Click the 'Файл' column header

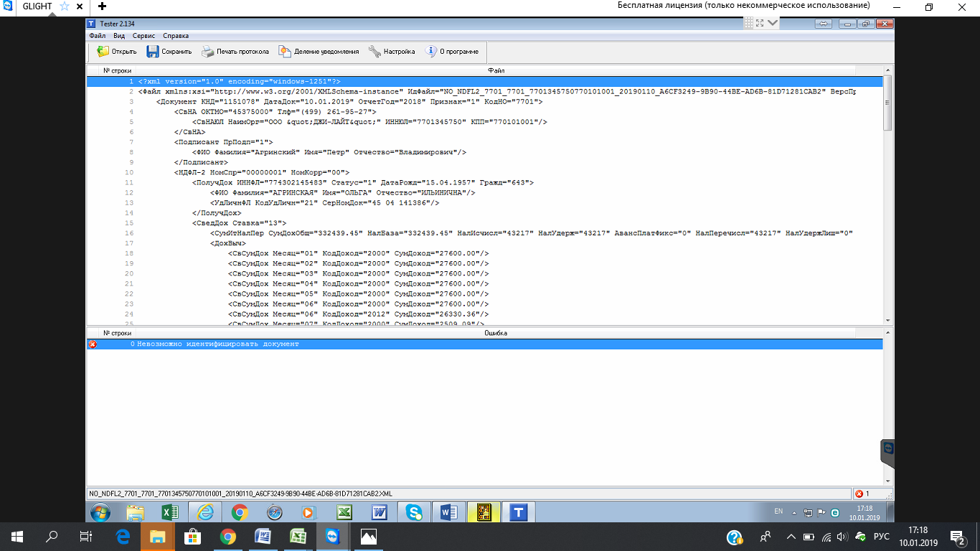(496, 71)
